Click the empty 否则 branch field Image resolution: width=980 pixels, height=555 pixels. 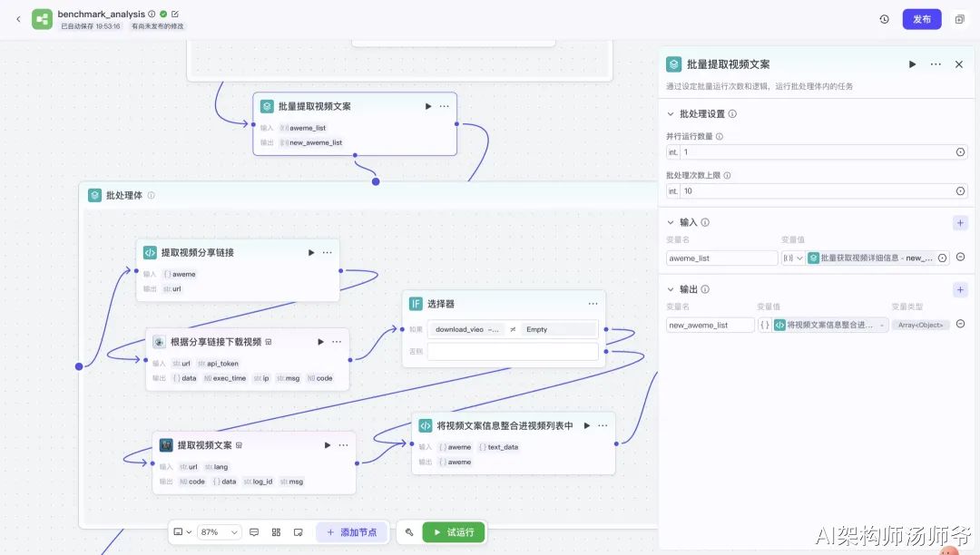point(513,352)
